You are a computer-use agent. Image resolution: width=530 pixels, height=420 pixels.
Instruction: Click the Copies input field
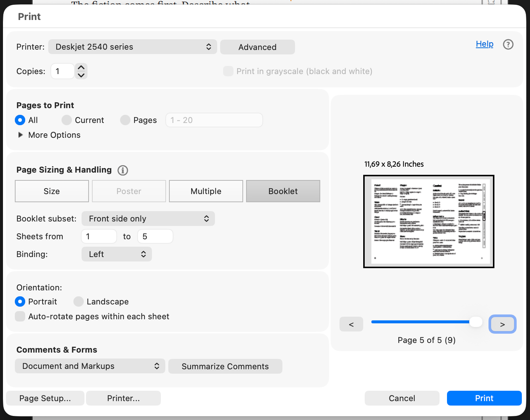tap(62, 71)
